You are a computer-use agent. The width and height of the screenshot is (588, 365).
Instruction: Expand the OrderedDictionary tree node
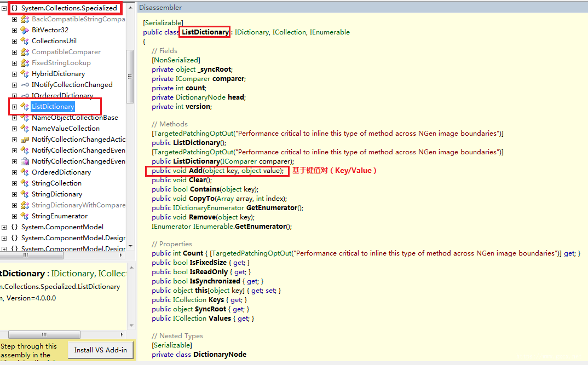click(14, 172)
